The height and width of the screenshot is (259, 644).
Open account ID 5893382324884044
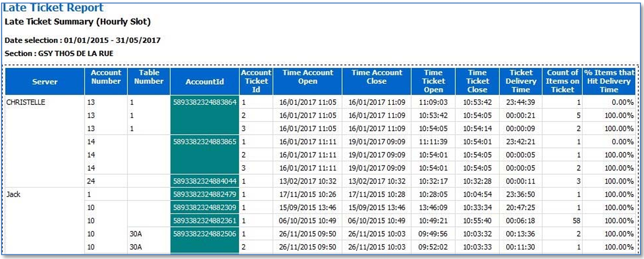point(205,181)
